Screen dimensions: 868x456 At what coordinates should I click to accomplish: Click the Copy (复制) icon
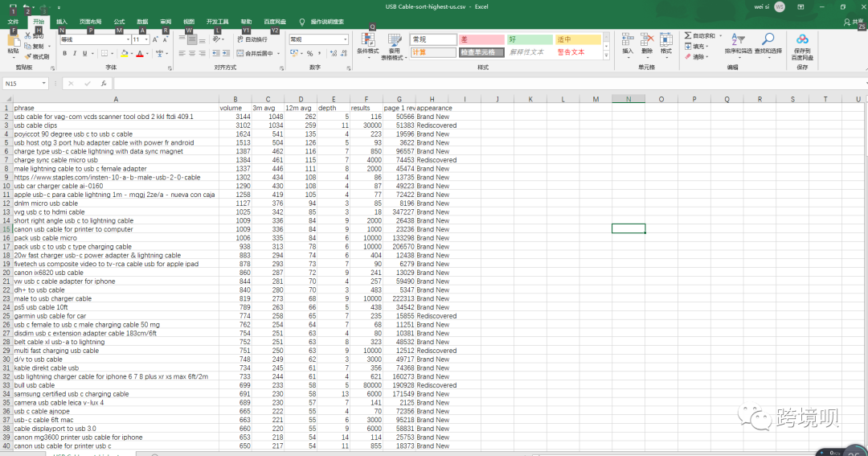[27, 46]
